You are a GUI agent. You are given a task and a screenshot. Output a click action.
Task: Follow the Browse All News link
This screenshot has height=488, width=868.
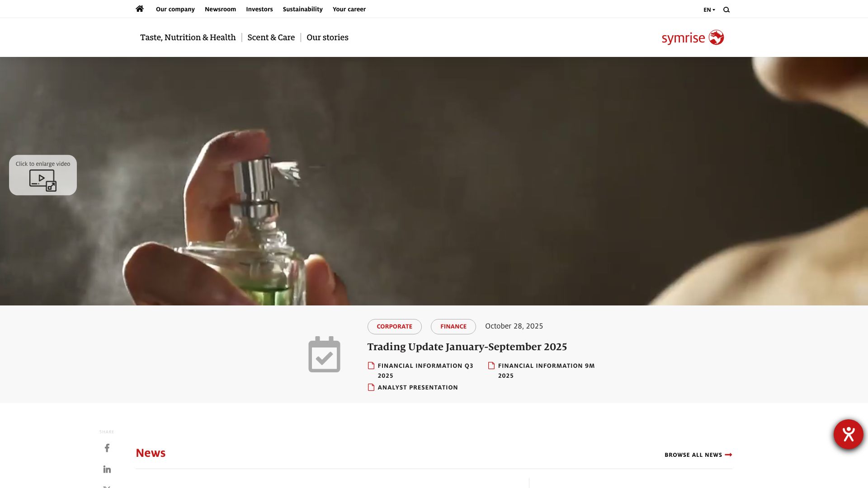698,455
